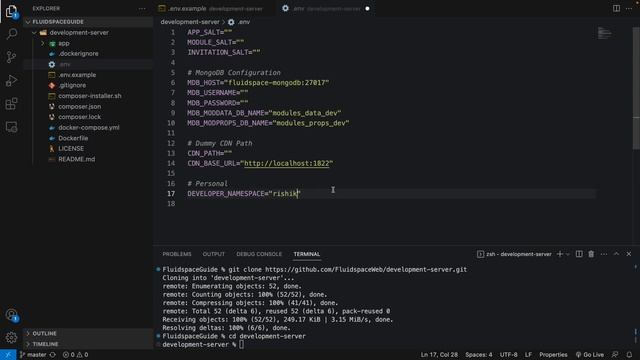Synchronize changes icon in status bar

[52, 355]
